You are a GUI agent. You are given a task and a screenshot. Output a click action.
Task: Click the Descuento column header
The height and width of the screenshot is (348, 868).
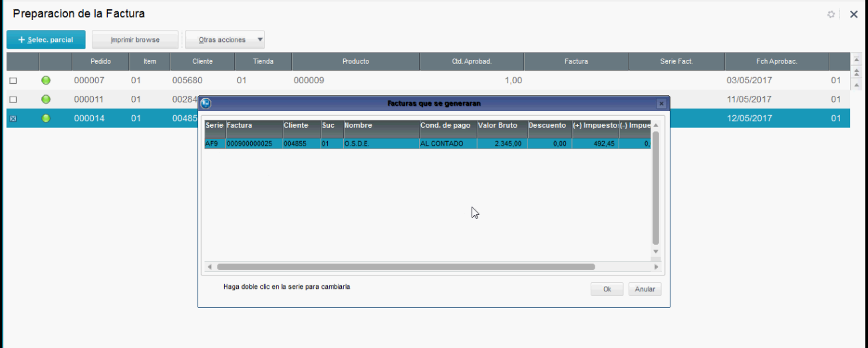click(x=549, y=128)
